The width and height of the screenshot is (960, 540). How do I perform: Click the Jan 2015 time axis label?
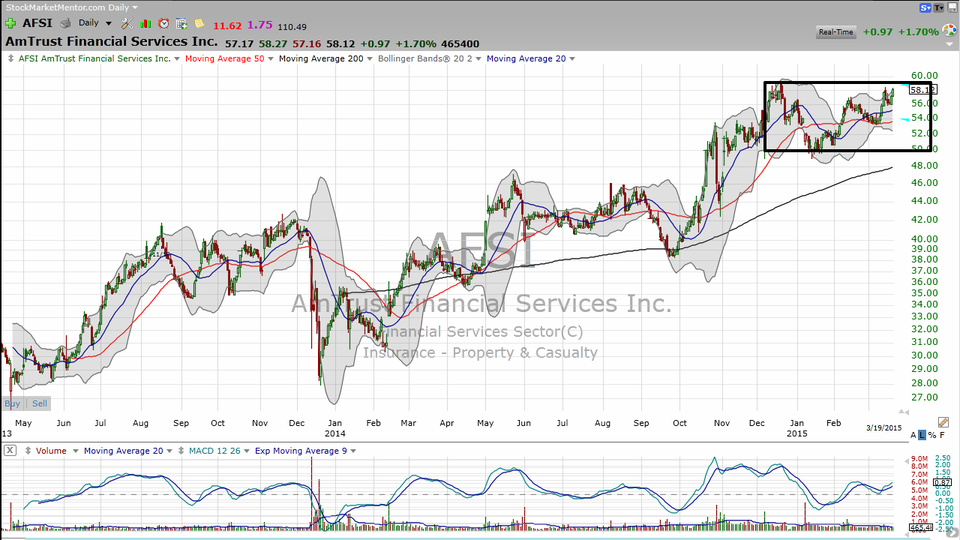(797, 428)
